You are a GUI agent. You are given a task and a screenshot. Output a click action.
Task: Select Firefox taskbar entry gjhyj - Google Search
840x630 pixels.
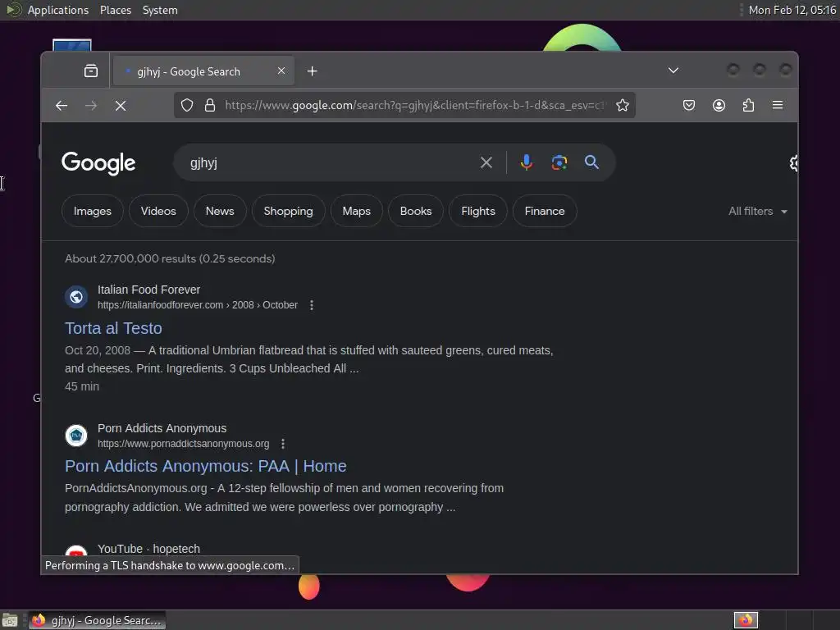pos(97,620)
